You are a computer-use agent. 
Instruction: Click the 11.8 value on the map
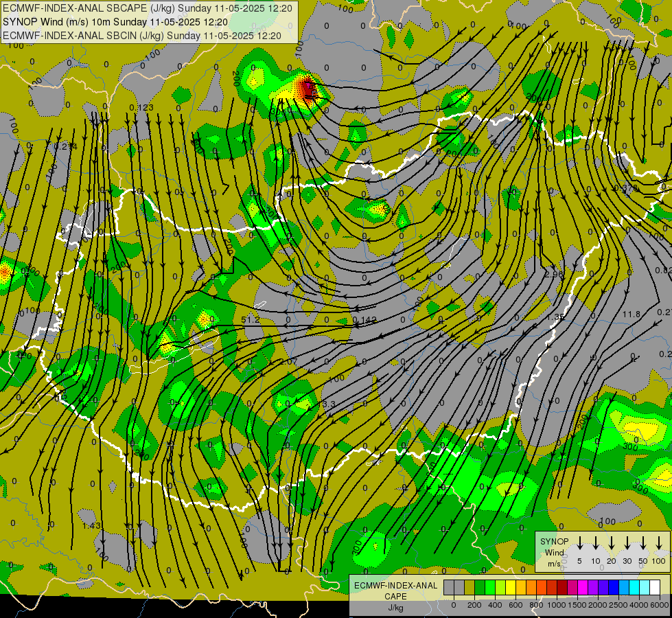(632, 314)
